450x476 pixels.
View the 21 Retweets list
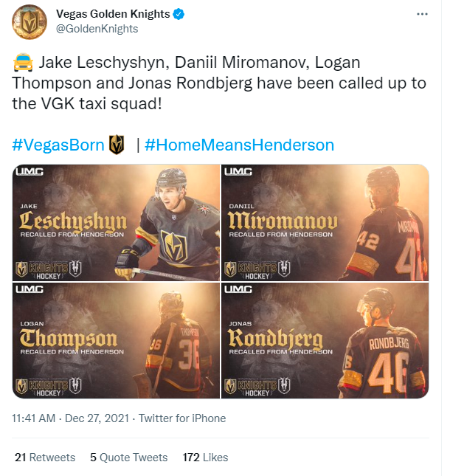(x=45, y=458)
